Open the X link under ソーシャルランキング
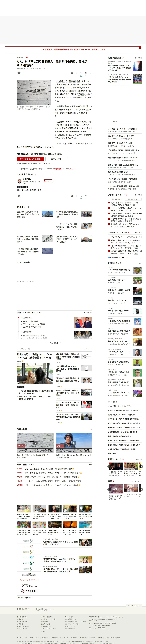This screenshot has height=644, width=146. click(x=125, y=257)
